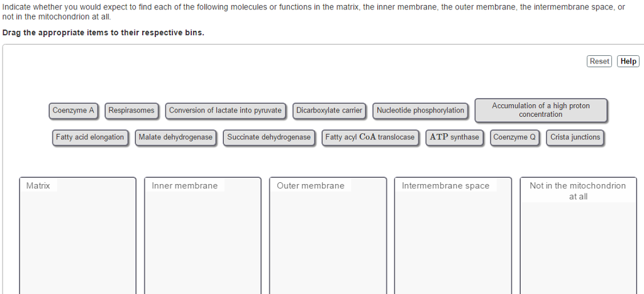Screen dimensions: 644x294
Task: Click inside the Inner membrane bin
Action: (203, 242)
